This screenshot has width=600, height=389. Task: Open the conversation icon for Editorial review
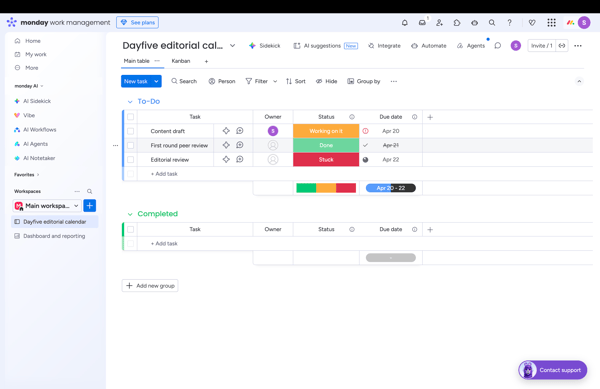240,159
